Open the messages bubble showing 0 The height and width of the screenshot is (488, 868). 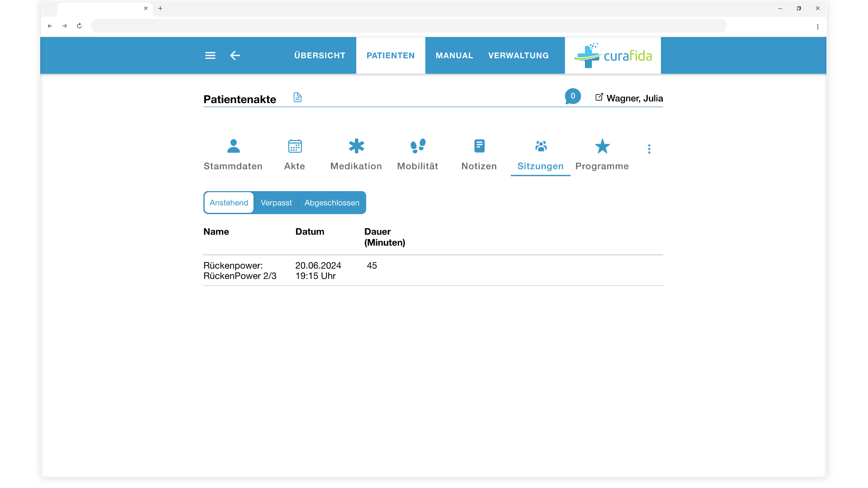[x=573, y=96]
